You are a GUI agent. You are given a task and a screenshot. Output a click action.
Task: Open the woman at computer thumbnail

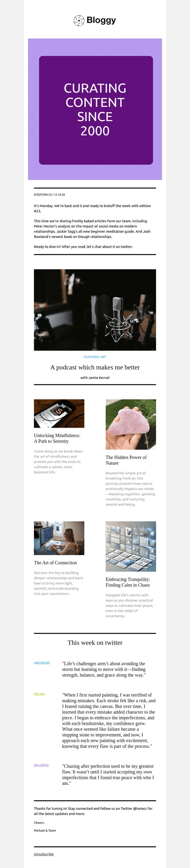[x=59, y=538]
